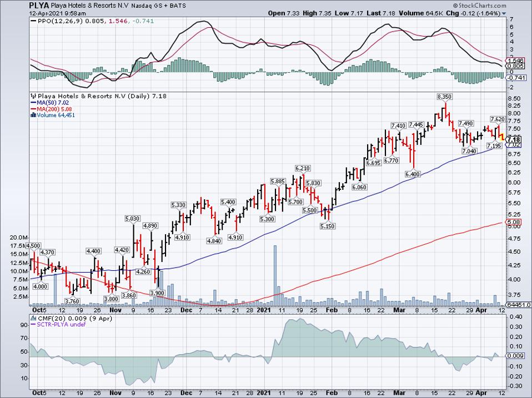Click the Volume 64.5K header value
The width and height of the screenshot is (532, 398).
[x=421, y=13]
